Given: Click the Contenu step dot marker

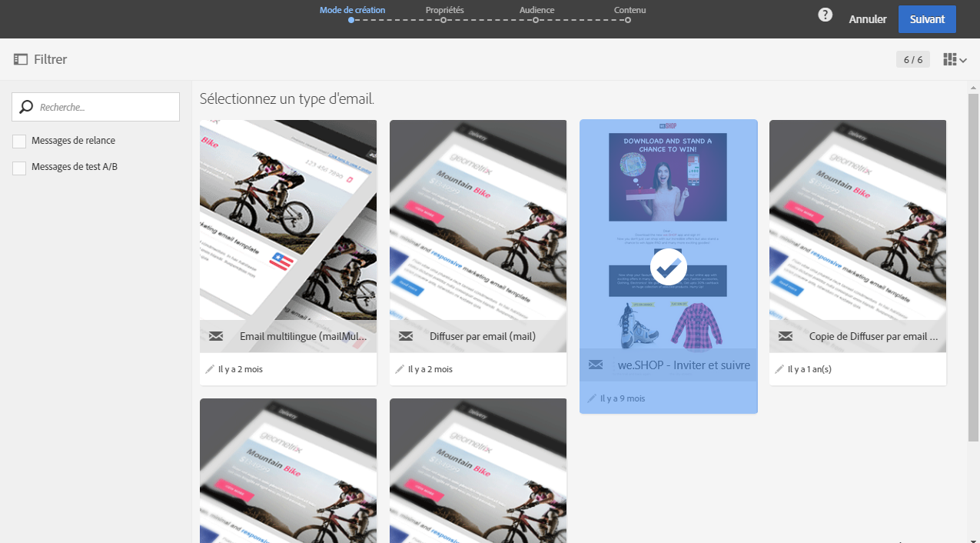Looking at the screenshot, I should tap(628, 20).
